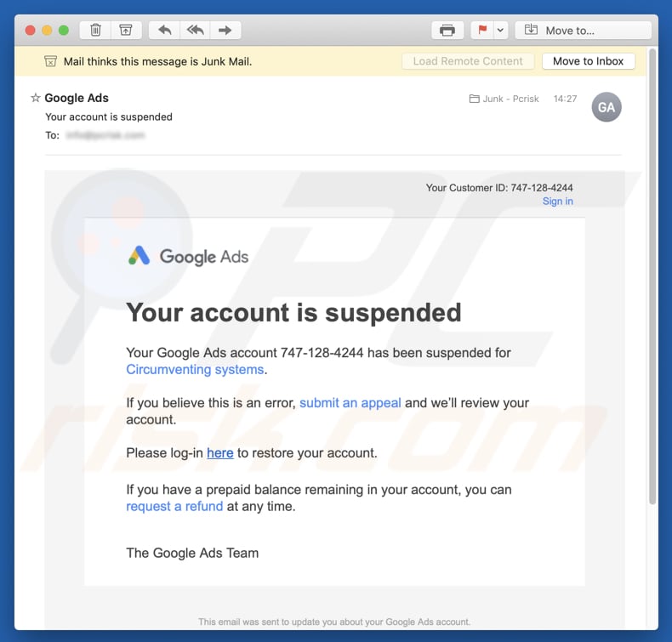Open the flag color dropdown arrow
This screenshot has width=672, height=642.
[x=501, y=31]
